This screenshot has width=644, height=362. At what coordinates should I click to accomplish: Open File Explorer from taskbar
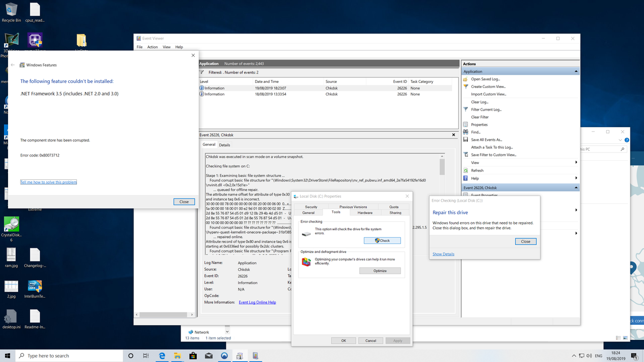coord(178,355)
